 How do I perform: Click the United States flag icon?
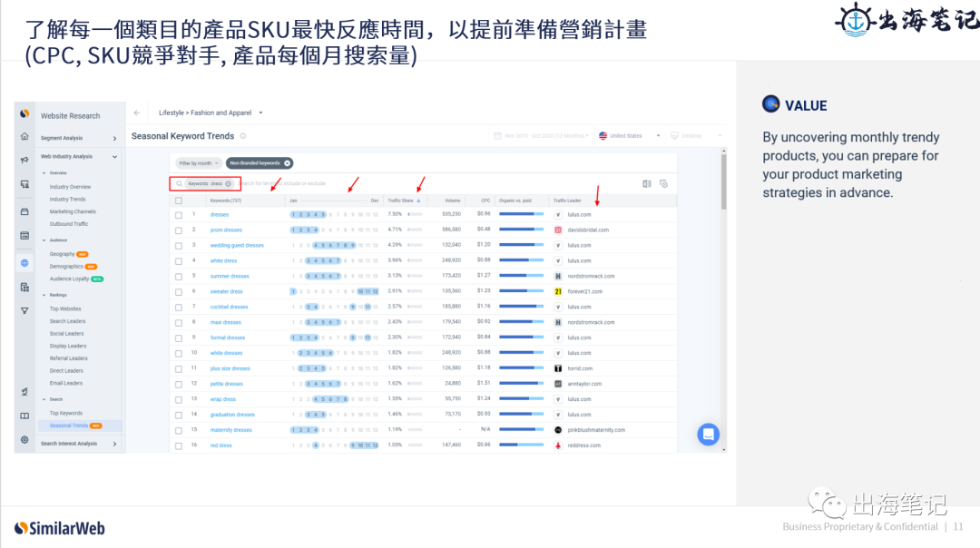602,135
